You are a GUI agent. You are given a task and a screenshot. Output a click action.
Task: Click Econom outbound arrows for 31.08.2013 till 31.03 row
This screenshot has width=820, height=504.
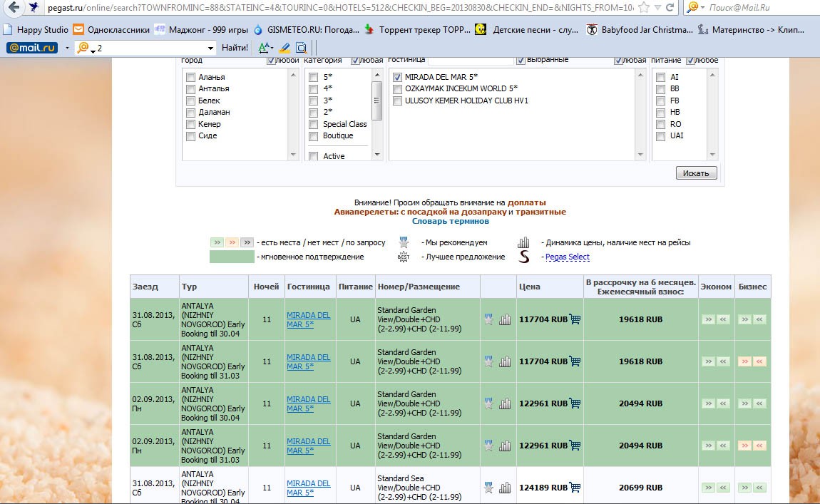pyautogui.click(x=708, y=361)
